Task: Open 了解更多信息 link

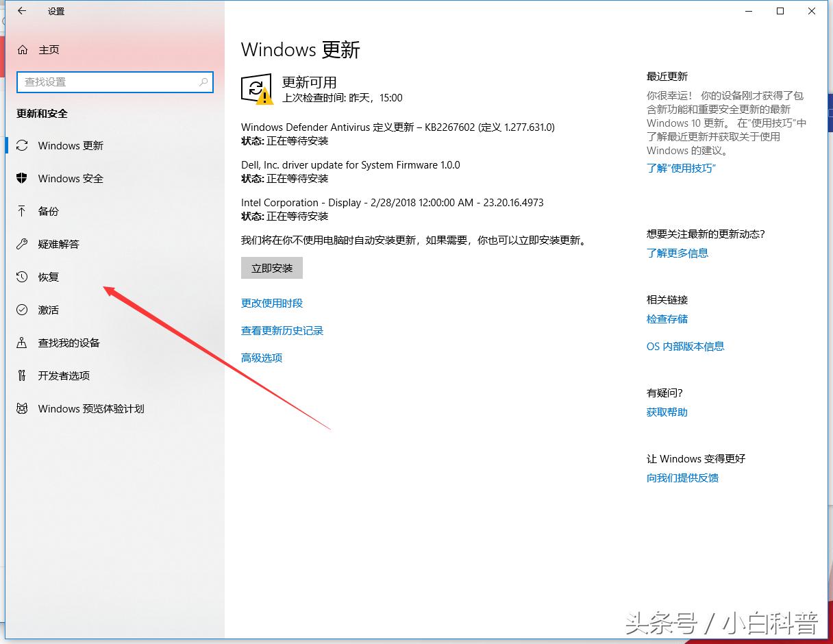Action: point(677,253)
